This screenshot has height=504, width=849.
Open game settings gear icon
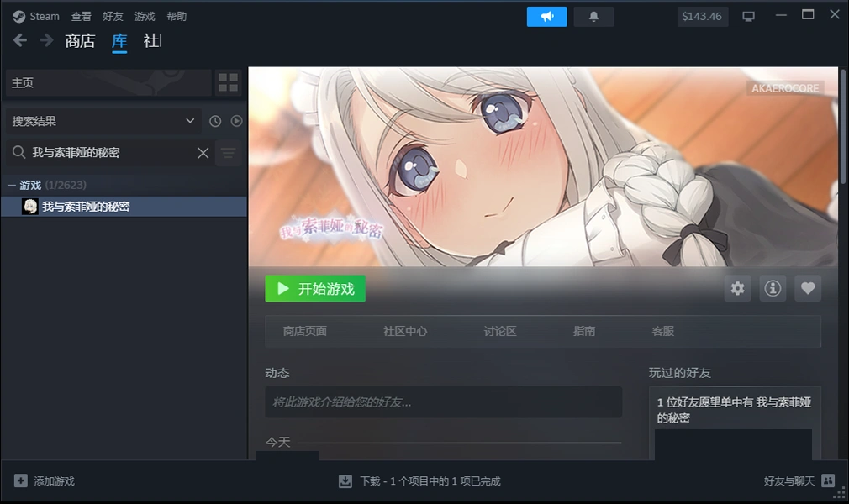point(737,288)
